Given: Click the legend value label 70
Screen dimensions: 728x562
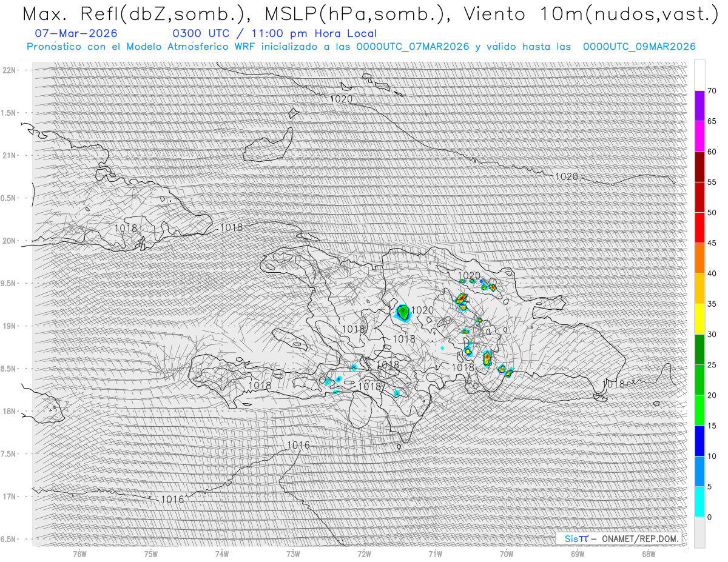Looking at the screenshot, I should [x=712, y=91].
